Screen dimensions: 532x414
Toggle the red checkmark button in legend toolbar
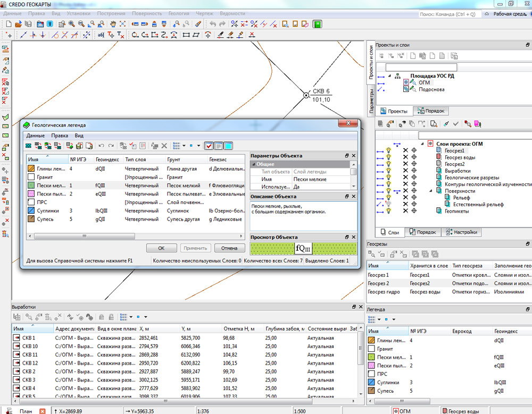point(209,146)
